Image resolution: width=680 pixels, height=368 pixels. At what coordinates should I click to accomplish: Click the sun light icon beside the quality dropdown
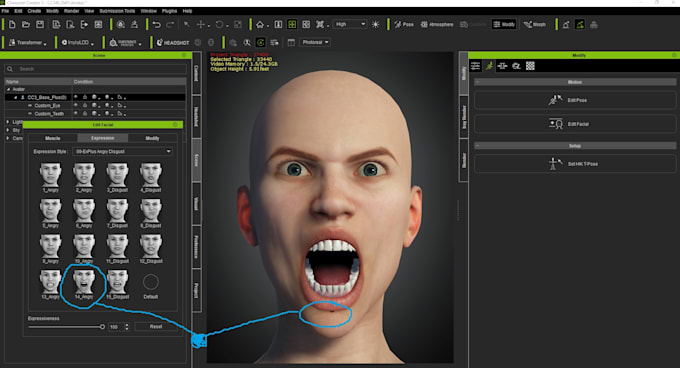click(x=376, y=24)
